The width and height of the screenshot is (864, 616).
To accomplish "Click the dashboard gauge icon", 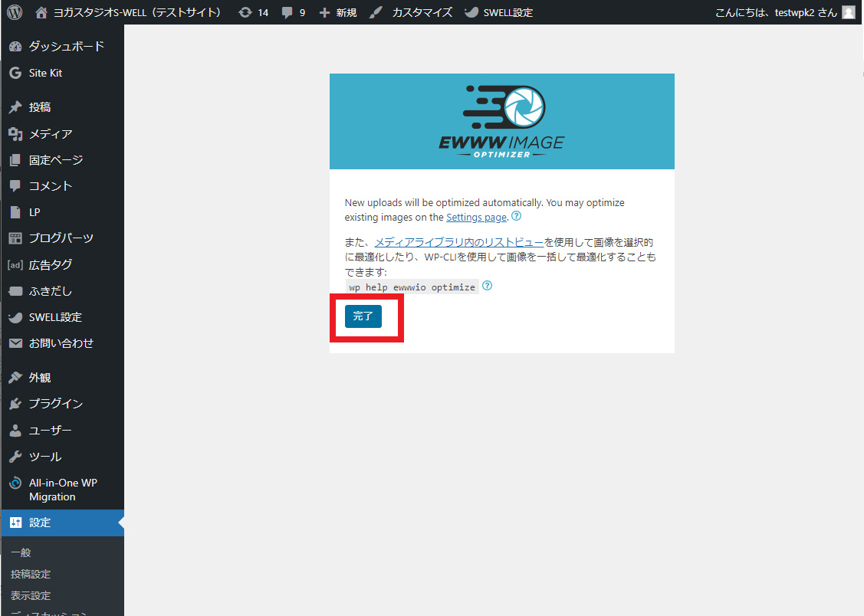I will point(15,46).
